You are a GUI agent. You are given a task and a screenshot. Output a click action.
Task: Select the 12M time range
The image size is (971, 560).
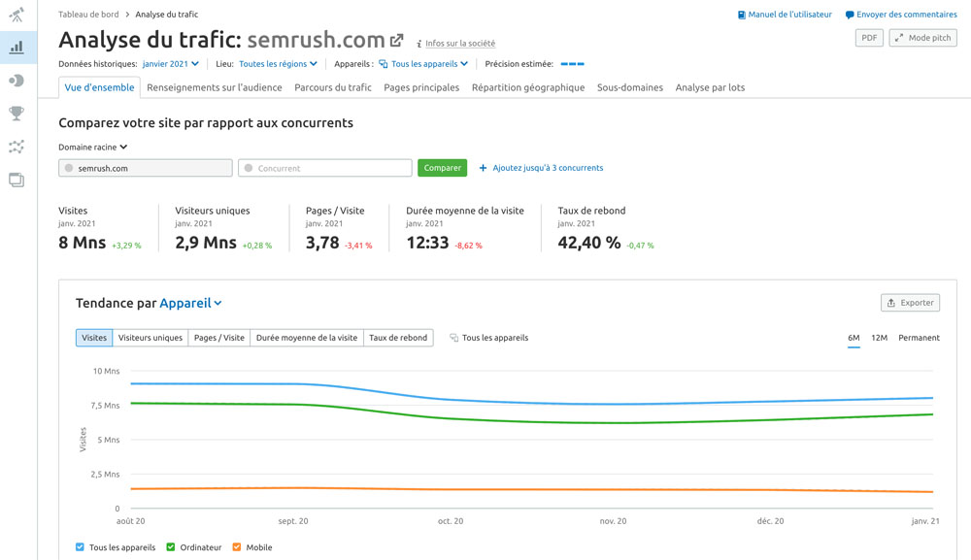880,338
